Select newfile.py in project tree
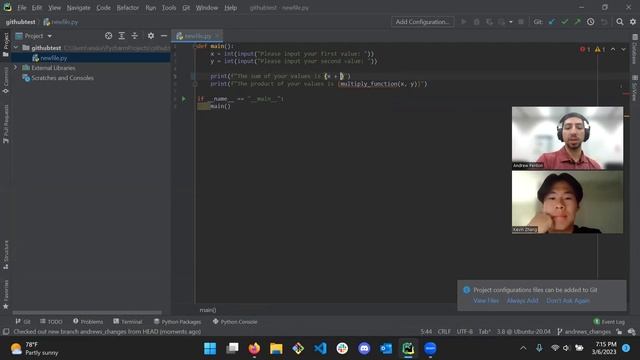Viewport: 640px width, 360px height. point(53,58)
